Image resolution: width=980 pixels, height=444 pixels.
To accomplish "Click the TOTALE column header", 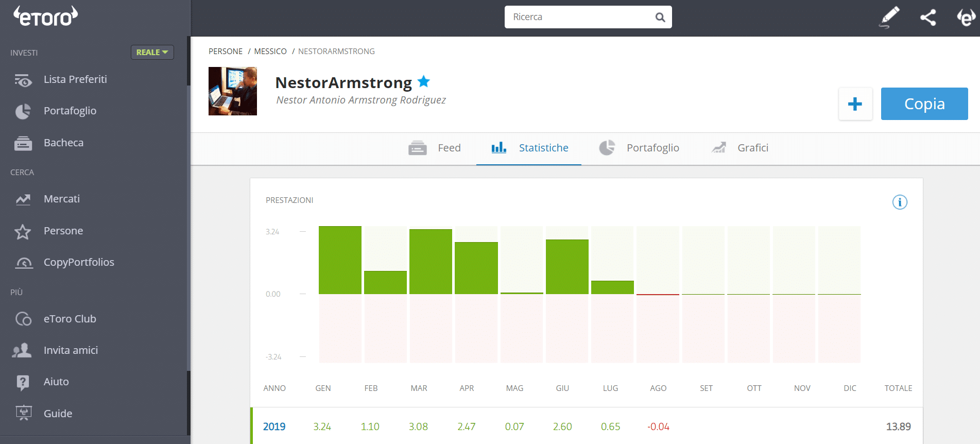I will [899, 388].
